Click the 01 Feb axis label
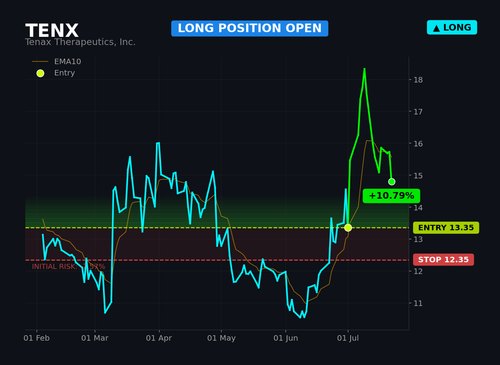The image size is (500, 365). (37, 338)
